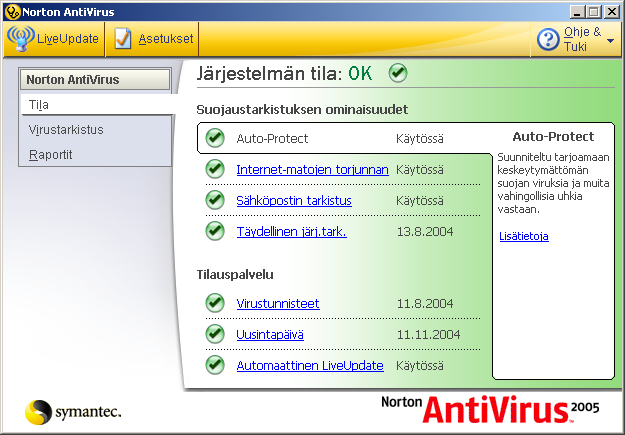Click the check icon beside Internet-matojen torjunnan
The width and height of the screenshot is (625, 435).
[215, 169]
